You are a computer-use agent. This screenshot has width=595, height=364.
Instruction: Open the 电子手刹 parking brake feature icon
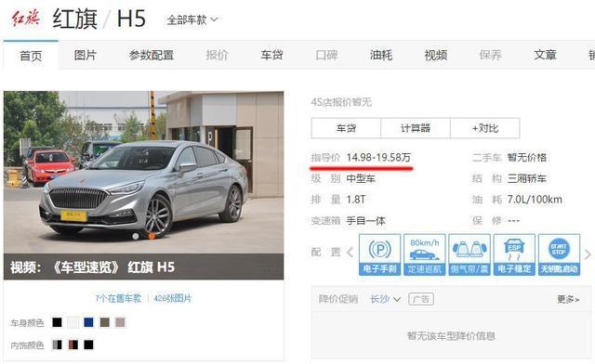pos(379,254)
